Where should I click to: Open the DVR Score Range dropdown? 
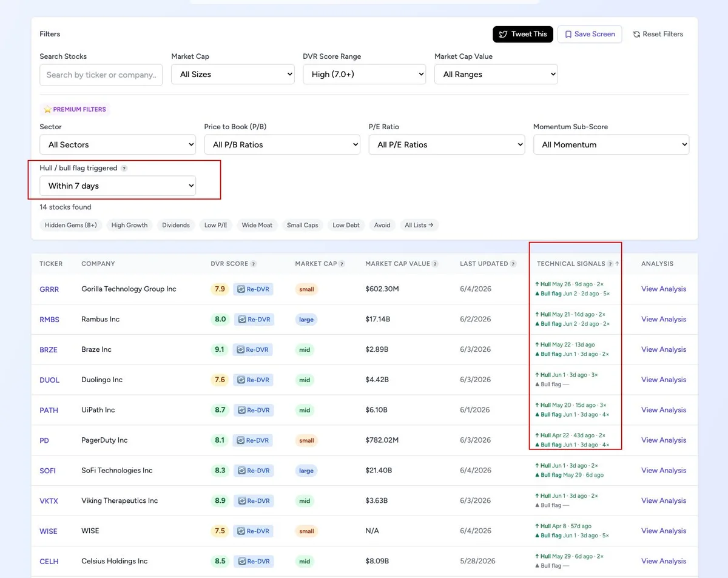pos(365,74)
